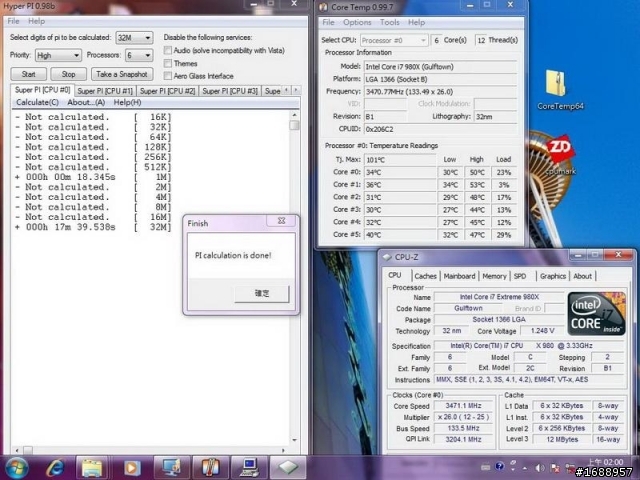Switch to Super PI [CPU #1] tab
640x480 pixels.
coord(105,91)
